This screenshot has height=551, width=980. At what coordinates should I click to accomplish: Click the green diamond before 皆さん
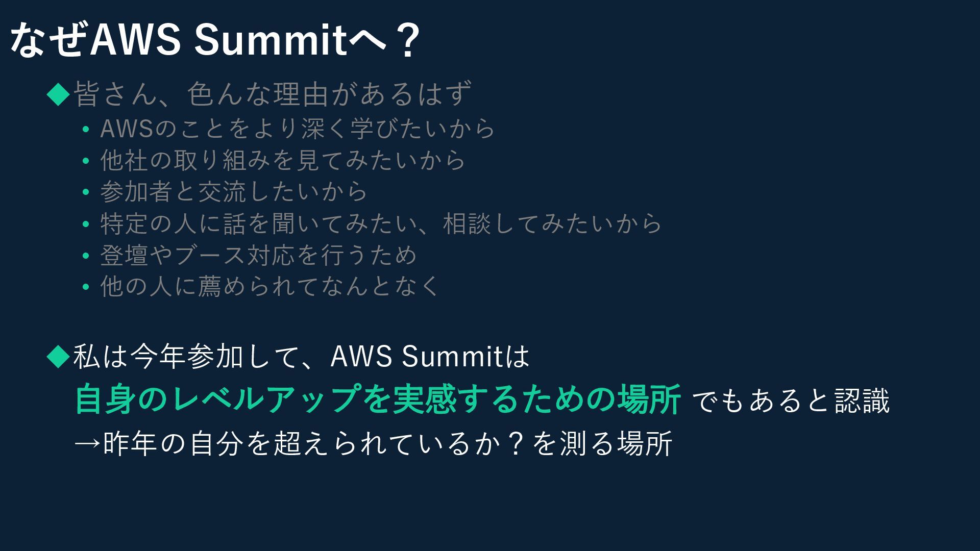click(58, 95)
